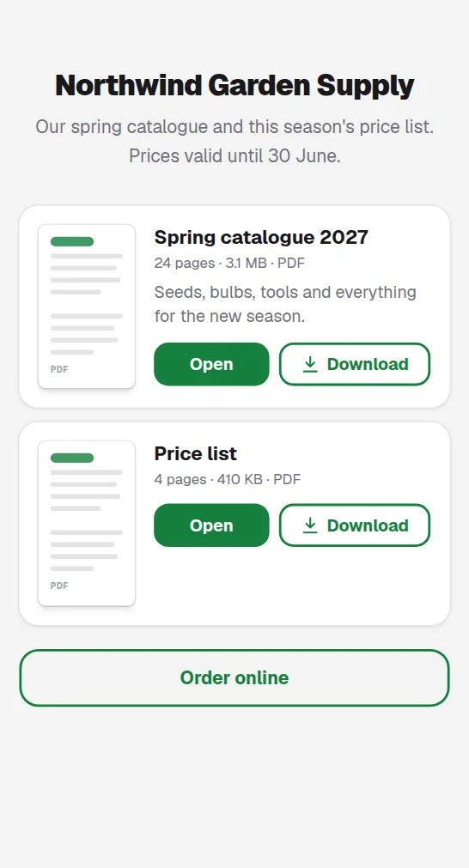Screen dimensions: 469x868
Task: Click green header bar in Price list thumbnail
Action: (72, 458)
